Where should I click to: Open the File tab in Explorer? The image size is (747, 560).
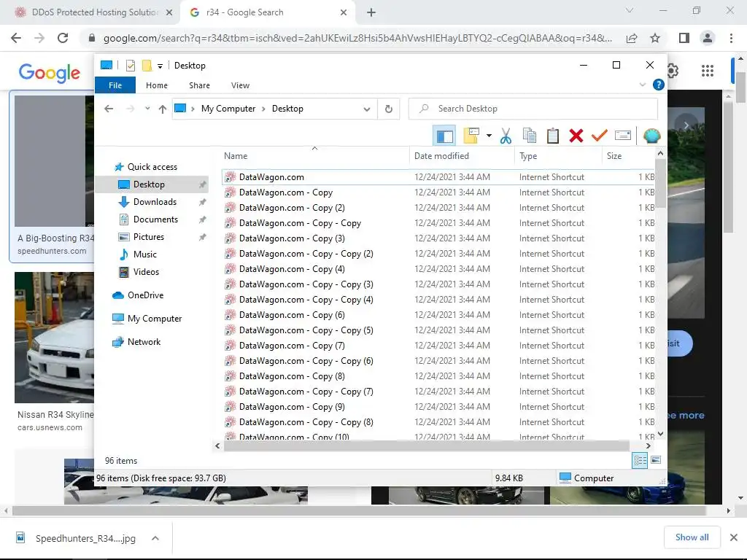click(x=115, y=85)
